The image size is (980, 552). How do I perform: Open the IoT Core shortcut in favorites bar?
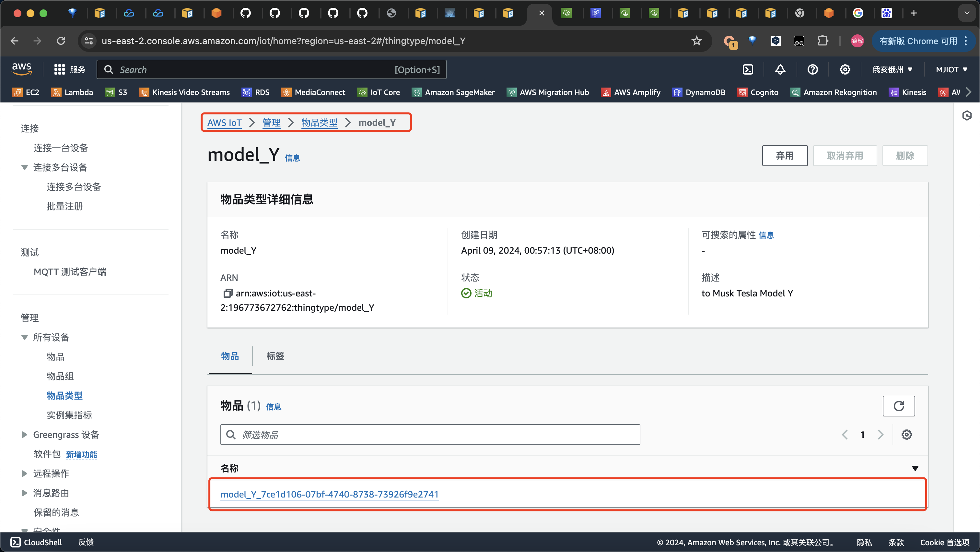point(379,92)
